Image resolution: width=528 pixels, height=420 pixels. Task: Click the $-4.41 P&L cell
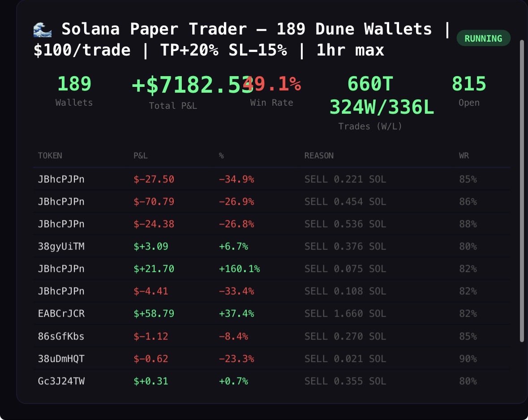(x=151, y=291)
